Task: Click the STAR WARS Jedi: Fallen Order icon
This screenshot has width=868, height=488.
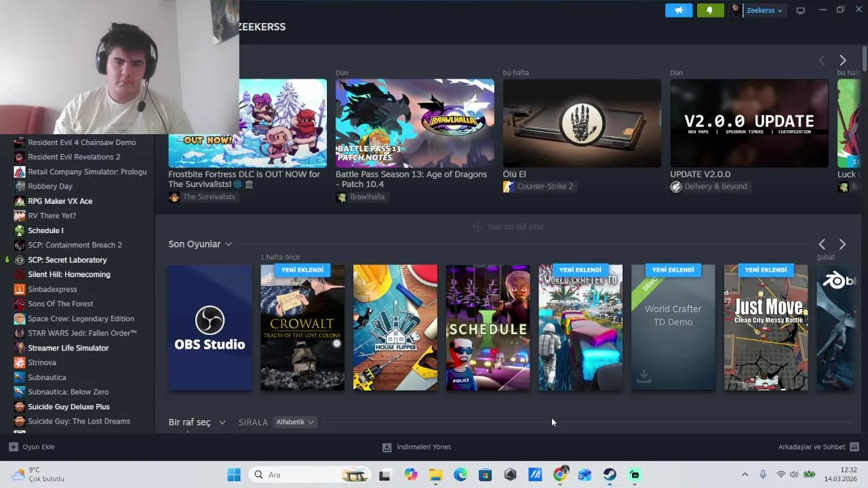Action: 20,333
